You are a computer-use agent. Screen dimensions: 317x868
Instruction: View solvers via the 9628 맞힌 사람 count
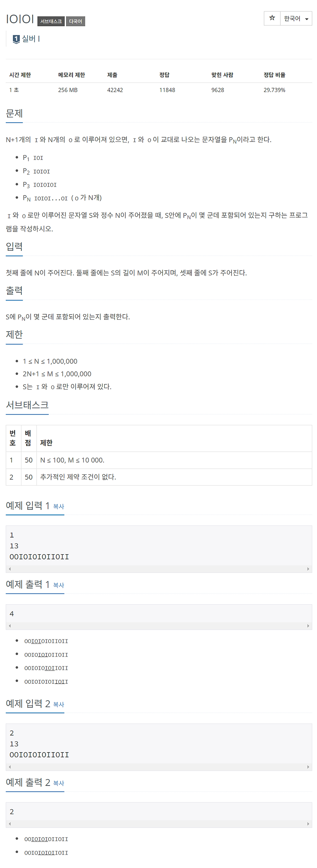(x=217, y=90)
